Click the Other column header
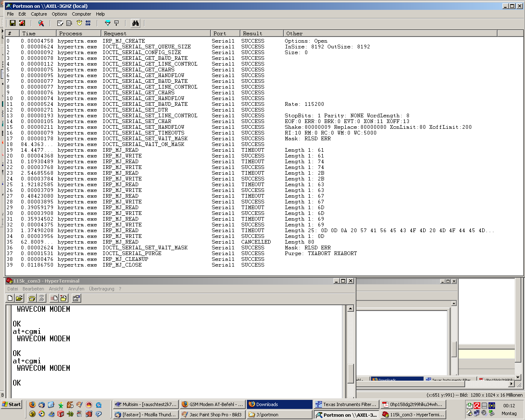Screen dimensions: 525x420 click(x=390, y=33)
